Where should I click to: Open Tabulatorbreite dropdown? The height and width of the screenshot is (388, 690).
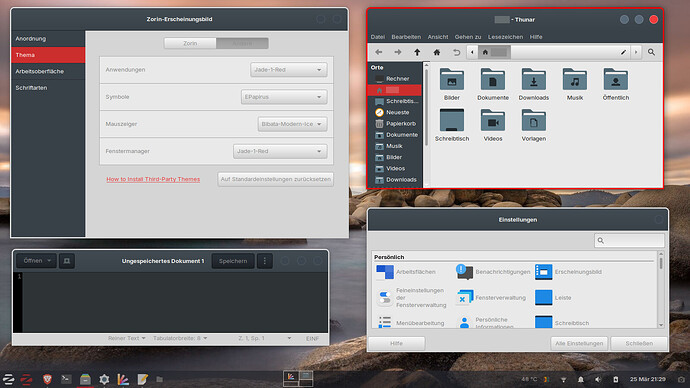[180, 338]
